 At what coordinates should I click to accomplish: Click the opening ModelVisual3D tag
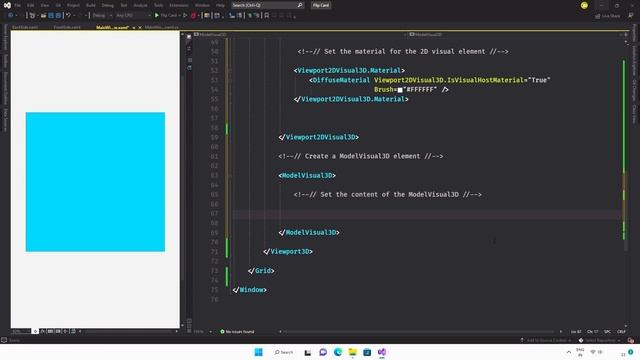click(307, 175)
